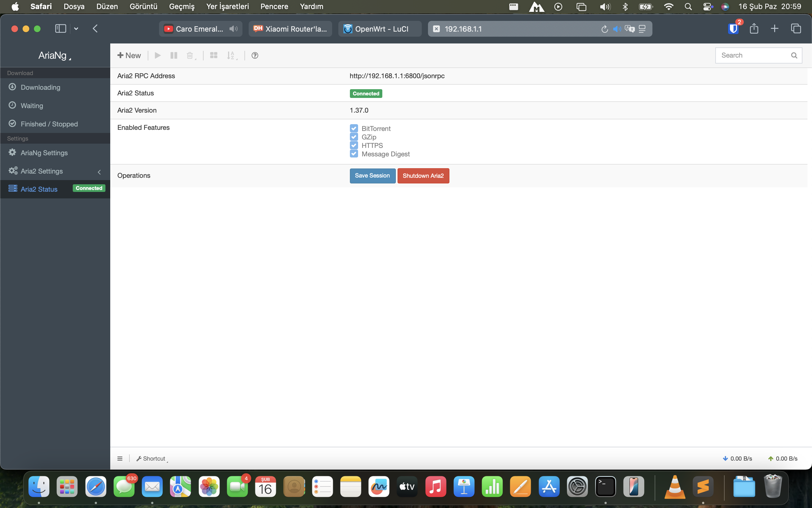Open the AriaNg logo dropdown
Screen dimensions: 812x508
(55, 55)
